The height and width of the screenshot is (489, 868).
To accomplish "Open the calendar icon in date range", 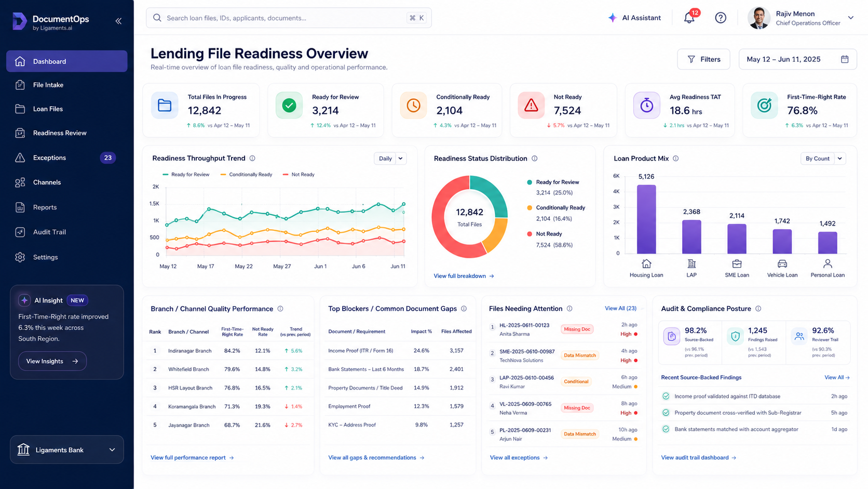I will coord(845,59).
